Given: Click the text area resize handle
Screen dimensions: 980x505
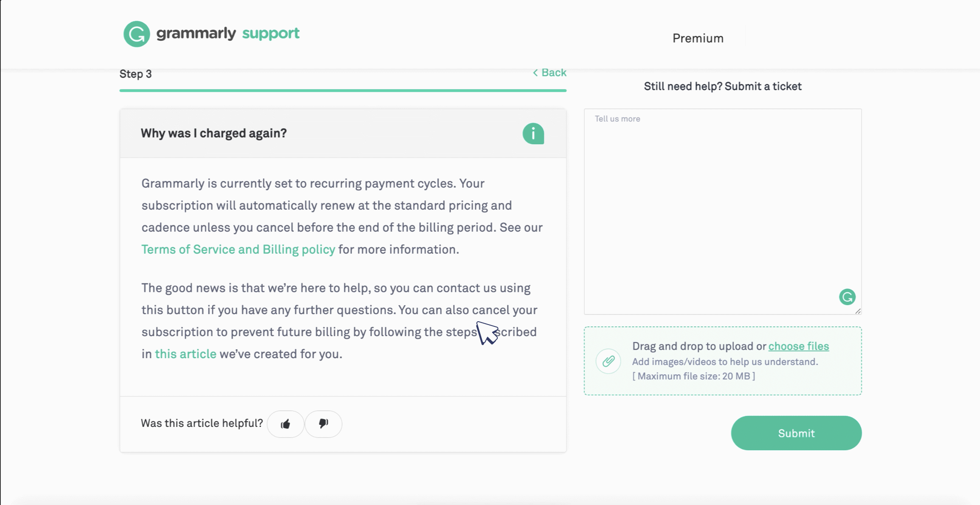Looking at the screenshot, I should tap(858, 311).
